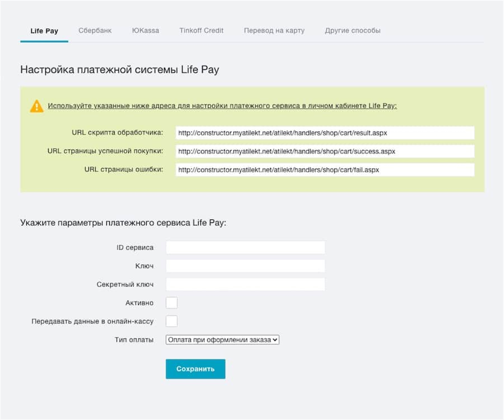Show the Другие способы tab
Screen dimensions: 504x420
pos(352,31)
